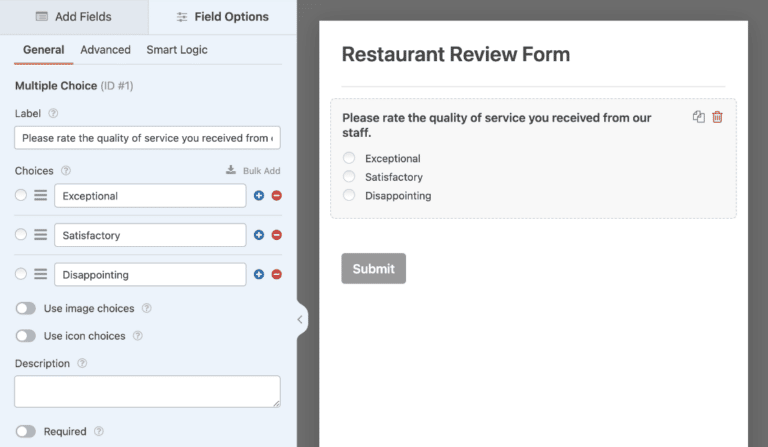Click the plus icon next to Exceptional choice

point(259,196)
